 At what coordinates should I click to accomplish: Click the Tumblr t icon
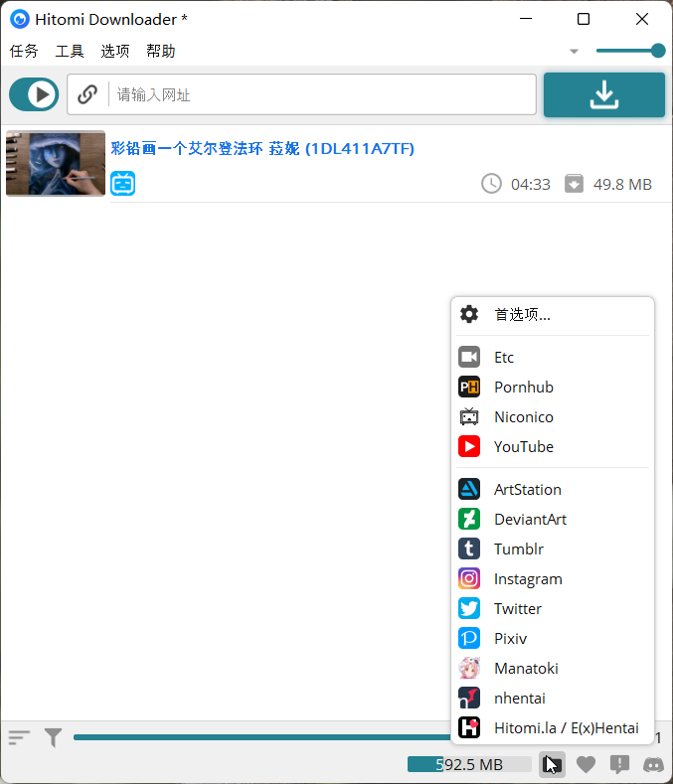(469, 549)
